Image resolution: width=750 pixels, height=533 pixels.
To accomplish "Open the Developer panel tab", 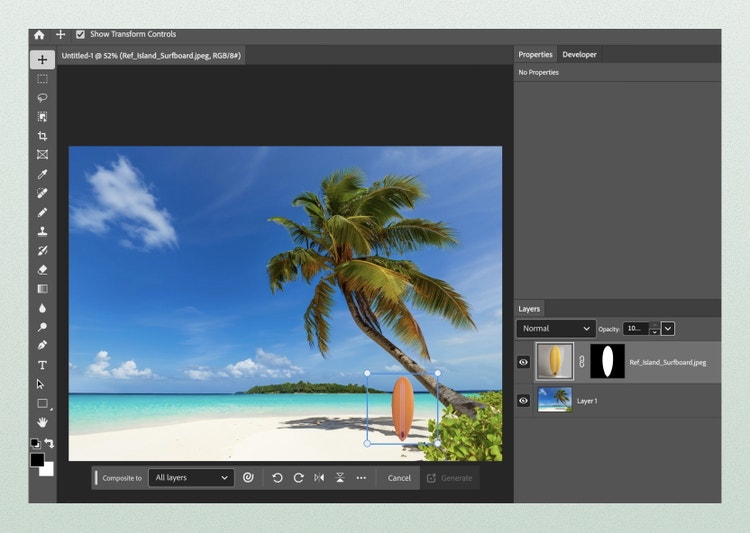I will point(579,55).
